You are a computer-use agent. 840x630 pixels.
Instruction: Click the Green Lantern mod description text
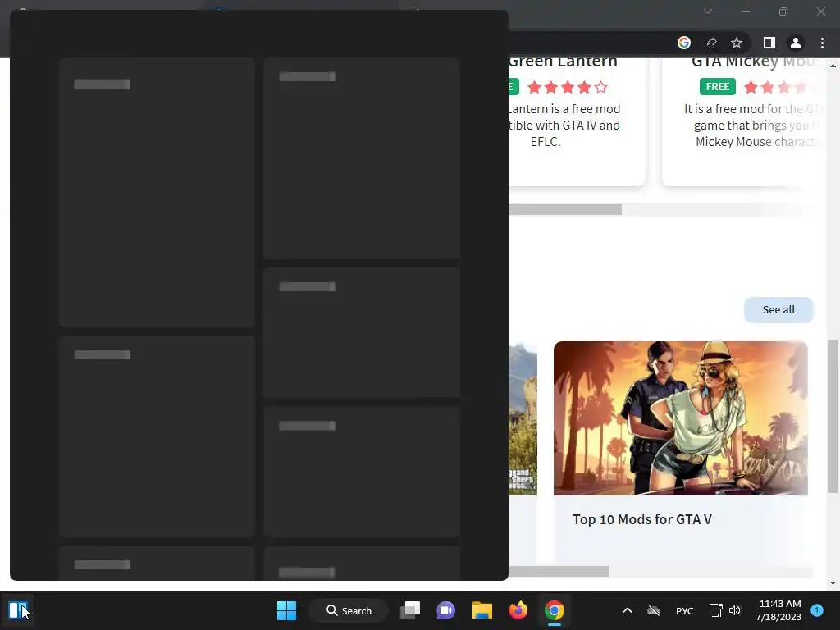(x=564, y=126)
